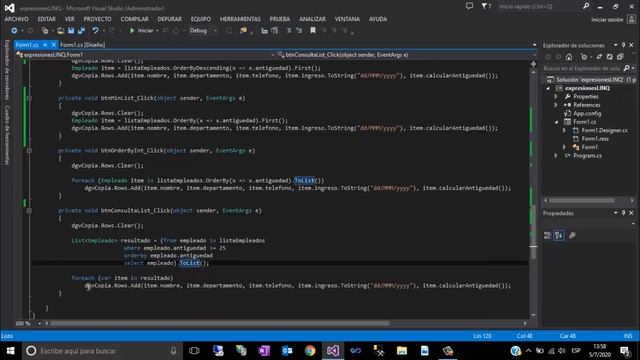Open Google Chrome from the taskbar
The height and width of the screenshot is (360, 640).
(310, 351)
